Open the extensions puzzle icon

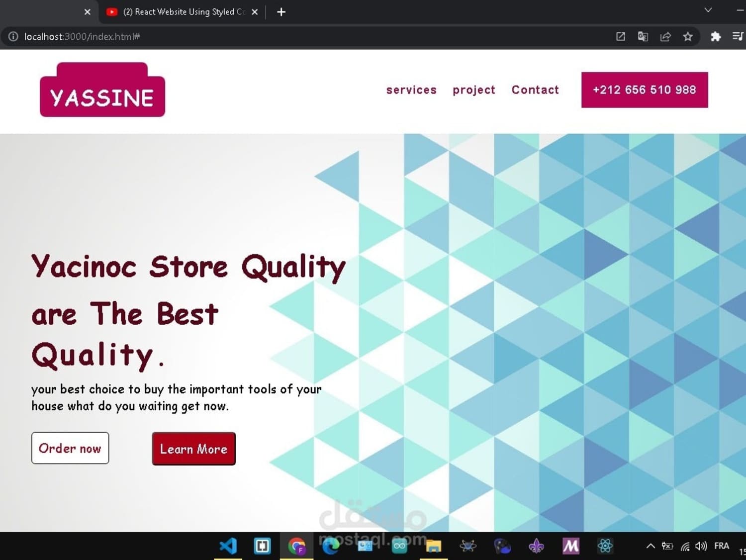716,36
